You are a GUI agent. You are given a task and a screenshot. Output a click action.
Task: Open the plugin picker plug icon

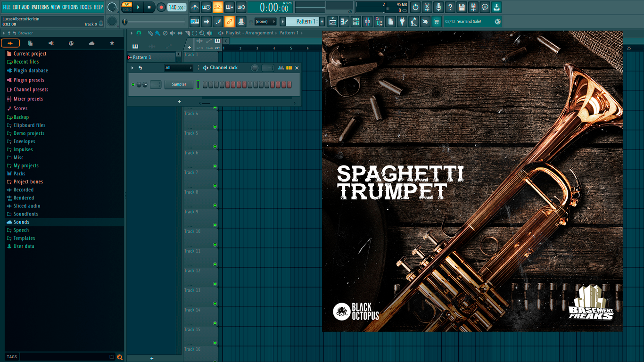coord(402,21)
